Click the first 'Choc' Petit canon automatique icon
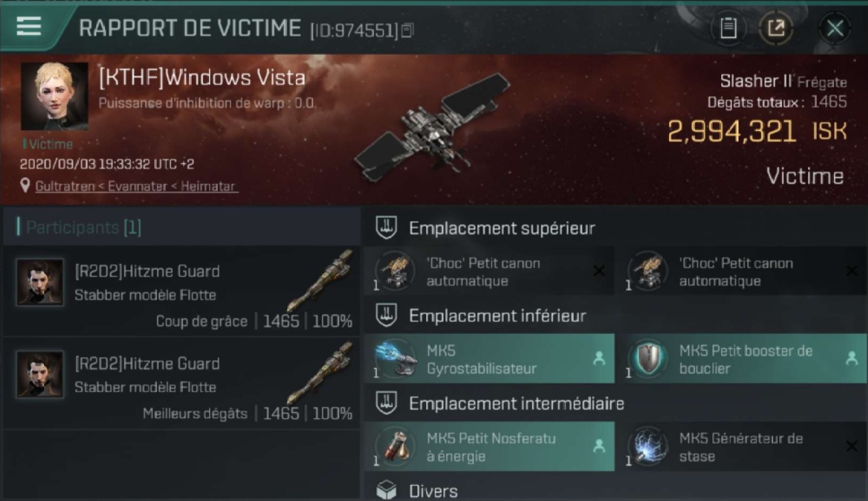868x501 pixels. (395, 271)
